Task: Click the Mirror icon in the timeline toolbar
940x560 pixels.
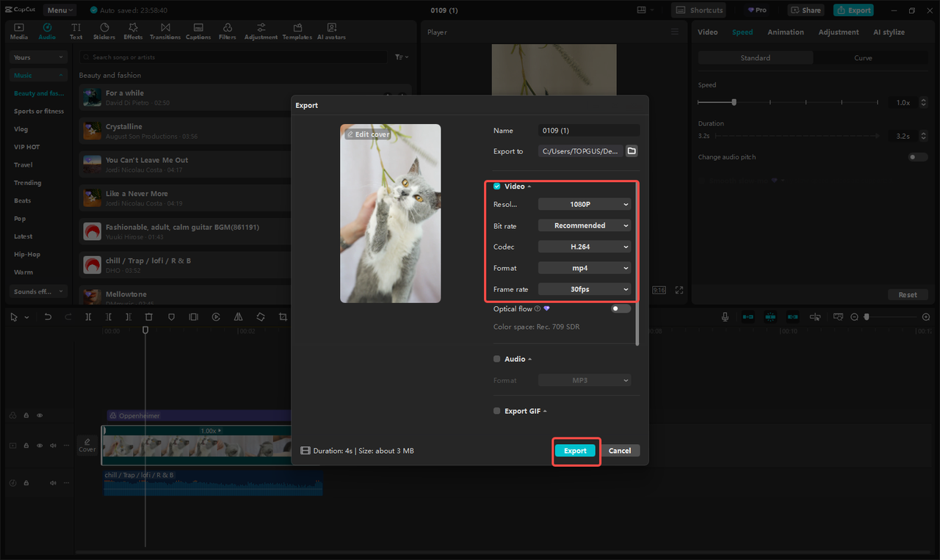Action: 238,316
